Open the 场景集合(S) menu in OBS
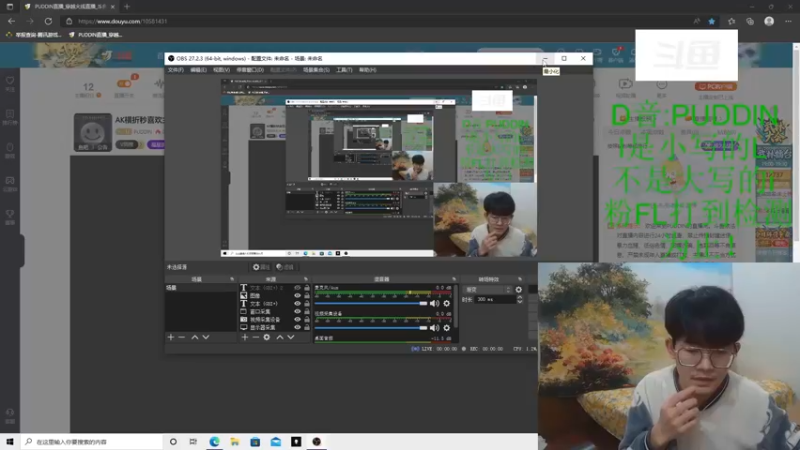 click(x=316, y=70)
